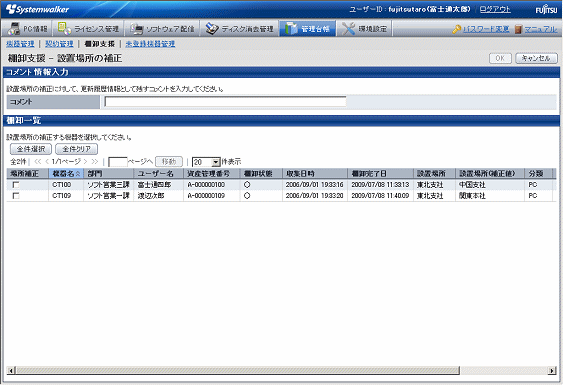The image size is (563, 385).
Task: Open the PC情報 tab icon
Action: [14, 28]
